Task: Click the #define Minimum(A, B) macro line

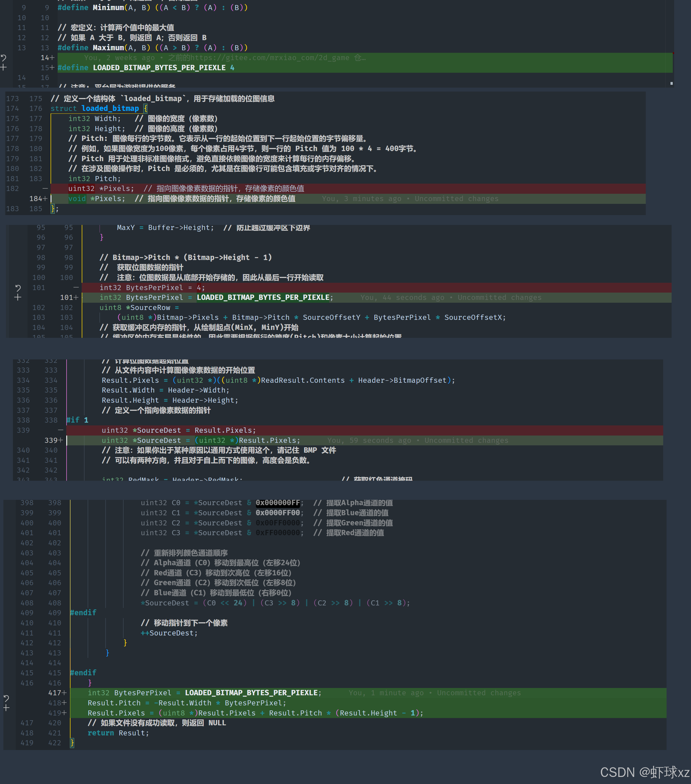Action: click(x=152, y=7)
